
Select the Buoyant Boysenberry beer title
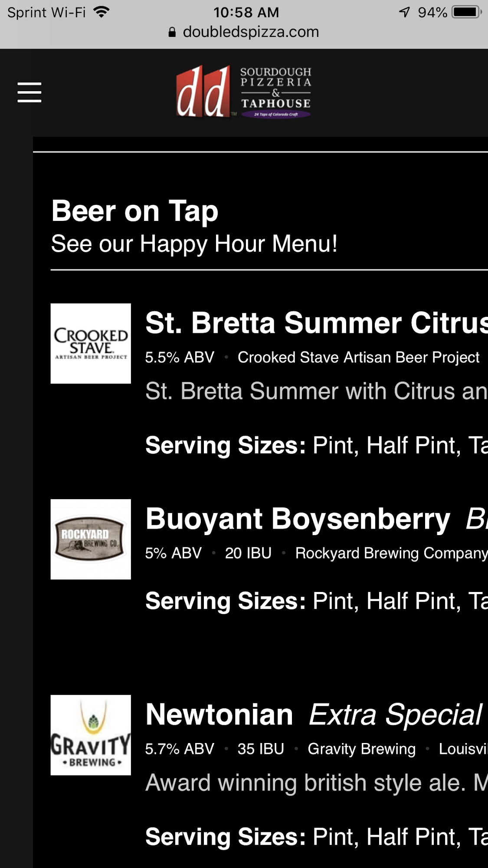coord(298,519)
